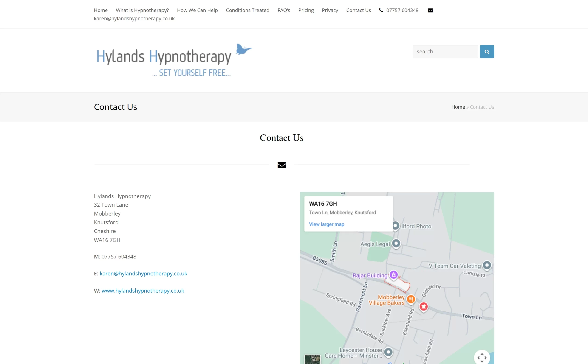Image resolution: width=588 pixels, height=364 pixels.
Task: Click the satellite view thumbnail on map
Action: (312, 359)
